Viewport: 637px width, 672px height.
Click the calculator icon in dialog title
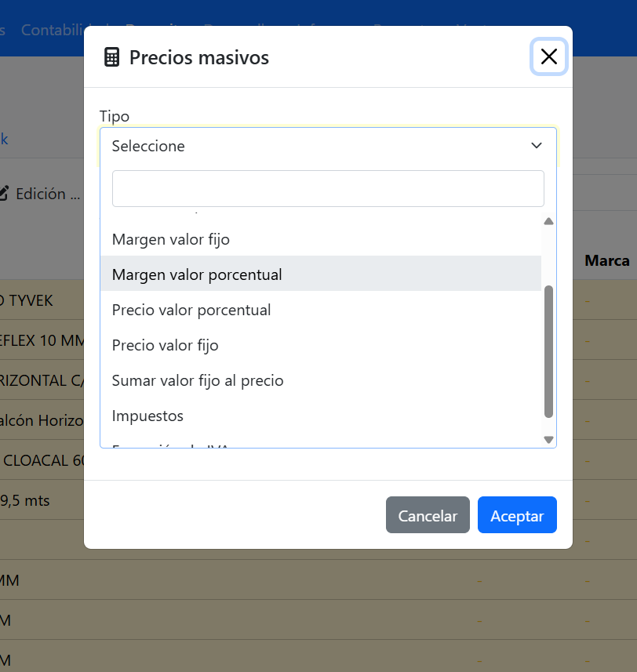point(112,57)
